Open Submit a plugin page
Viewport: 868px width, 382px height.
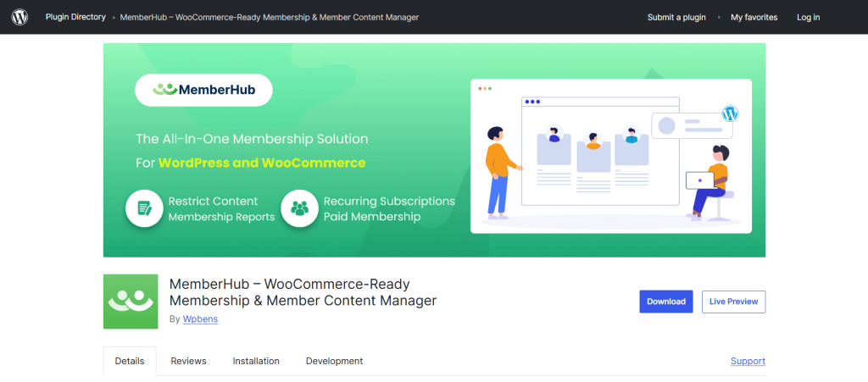tap(676, 17)
